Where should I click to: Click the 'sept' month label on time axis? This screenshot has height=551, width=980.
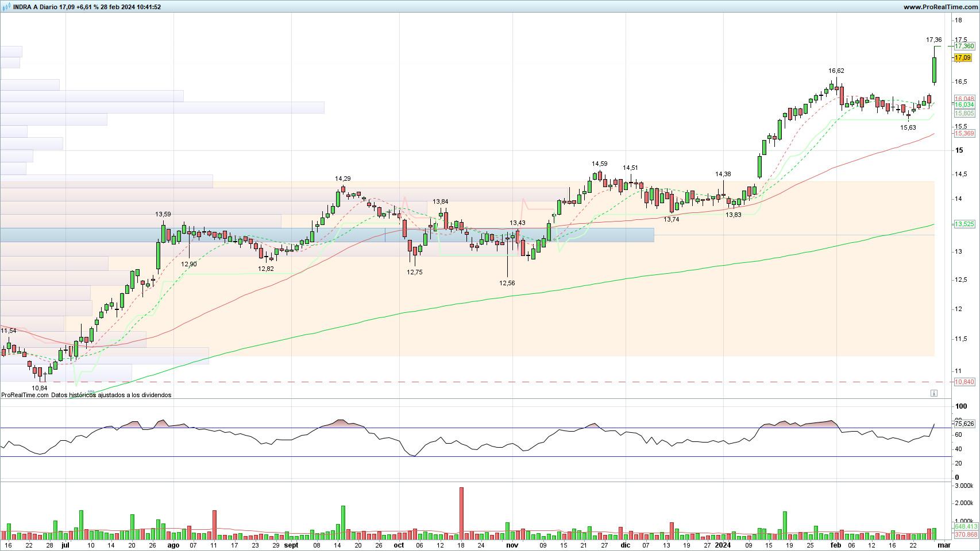click(291, 545)
